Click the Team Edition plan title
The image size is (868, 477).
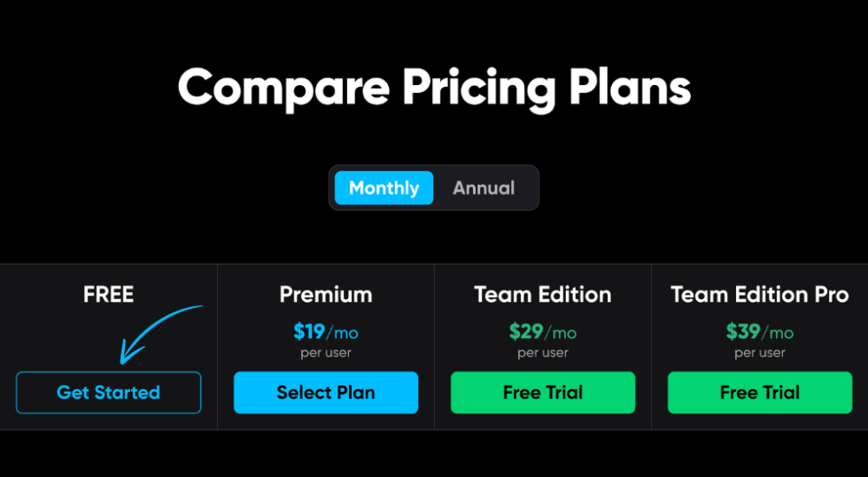[x=543, y=295]
